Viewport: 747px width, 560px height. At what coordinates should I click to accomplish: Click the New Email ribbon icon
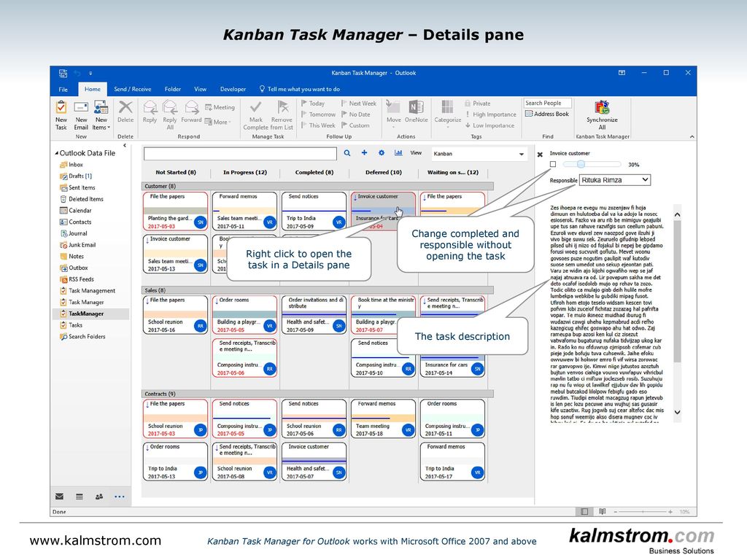coord(81,114)
